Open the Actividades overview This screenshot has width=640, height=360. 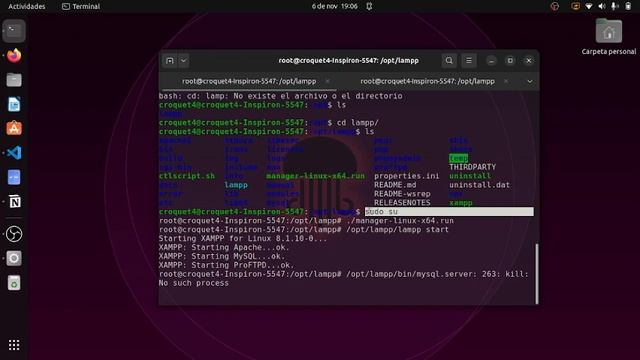click(27, 6)
